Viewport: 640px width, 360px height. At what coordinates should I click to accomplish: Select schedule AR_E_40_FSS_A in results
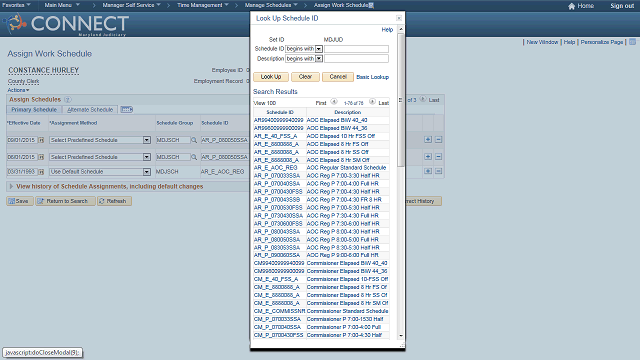pos(276,136)
